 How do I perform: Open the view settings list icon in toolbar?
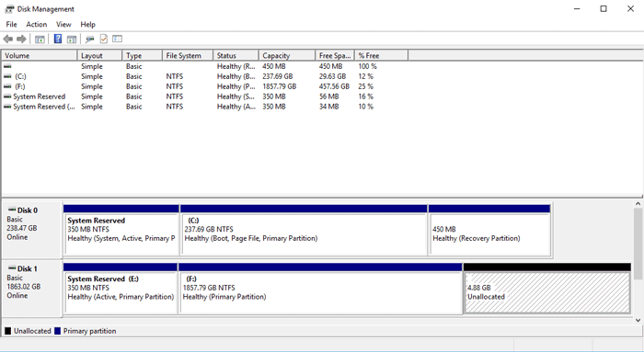pos(118,39)
